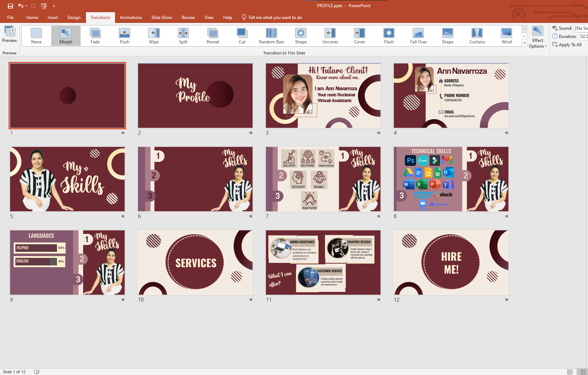Click the spell check status bar icon
The width and height of the screenshot is (588, 375).
click(x=37, y=372)
